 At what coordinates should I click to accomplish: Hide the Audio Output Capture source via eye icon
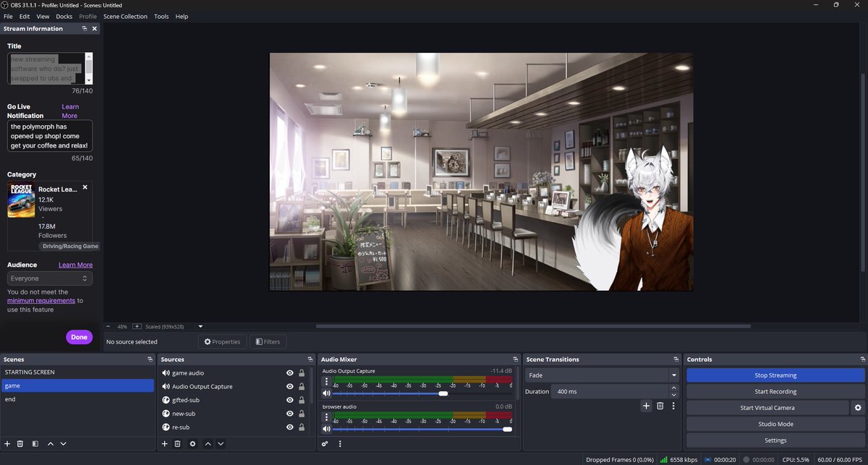click(x=289, y=386)
